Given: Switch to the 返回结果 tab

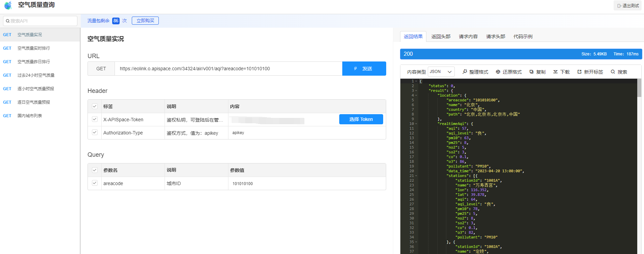Looking at the screenshot, I should point(413,36).
